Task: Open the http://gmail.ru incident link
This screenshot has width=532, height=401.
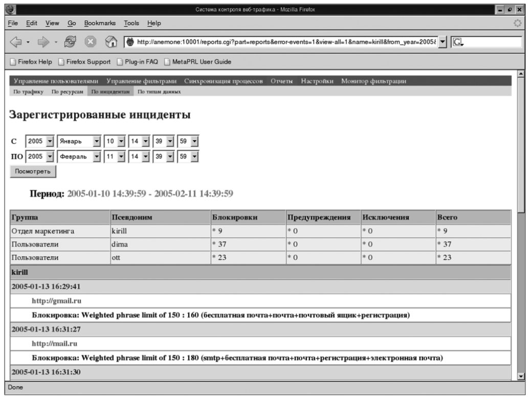Action: point(57,301)
